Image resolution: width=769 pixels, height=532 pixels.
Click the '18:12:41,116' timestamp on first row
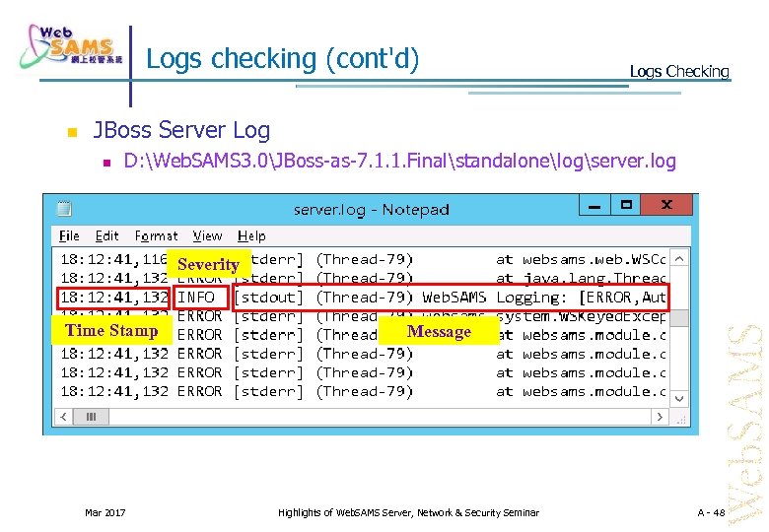(x=113, y=259)
